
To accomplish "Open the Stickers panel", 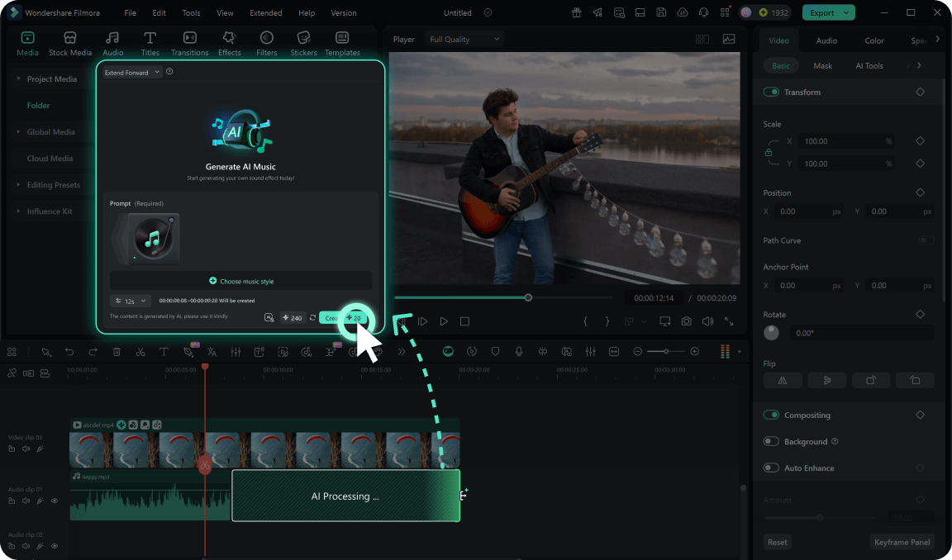I will click(x=303, y=44).
